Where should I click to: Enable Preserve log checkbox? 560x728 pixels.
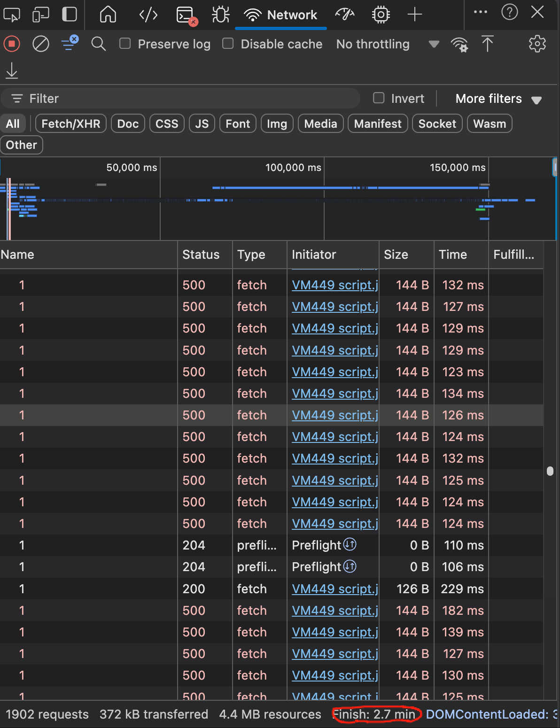(x=125, y=44)
